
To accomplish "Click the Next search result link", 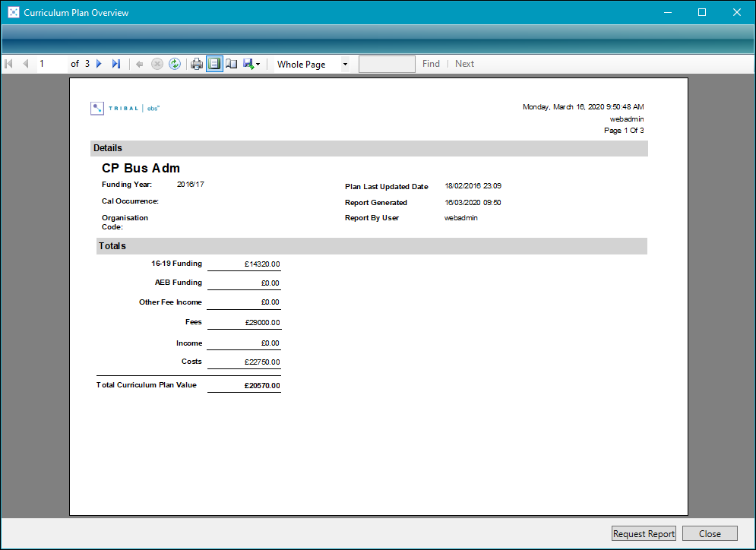I will 464,65.
